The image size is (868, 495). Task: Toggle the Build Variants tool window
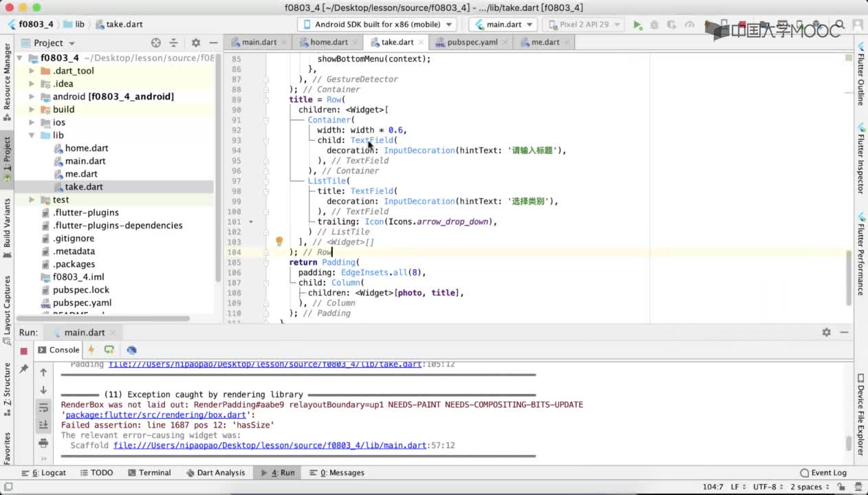click(7, 228)
